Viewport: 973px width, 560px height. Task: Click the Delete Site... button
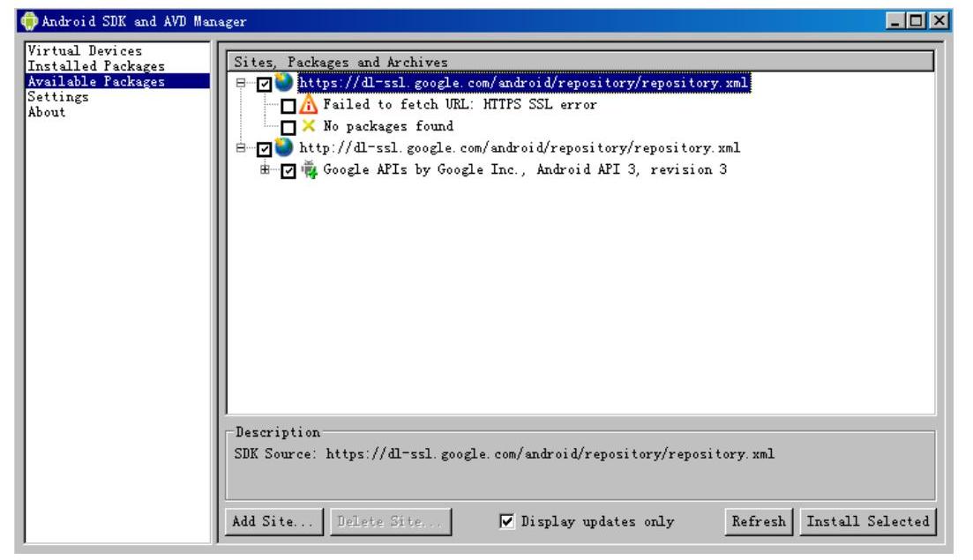[x=390, y=521]
